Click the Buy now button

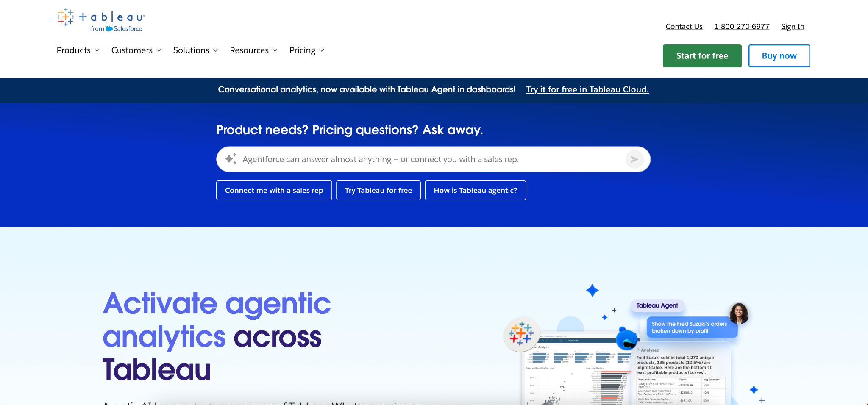(779, 56)
